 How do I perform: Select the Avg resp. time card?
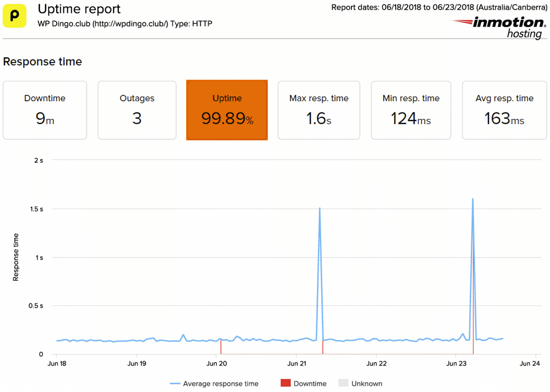click(x=505, y=110)
